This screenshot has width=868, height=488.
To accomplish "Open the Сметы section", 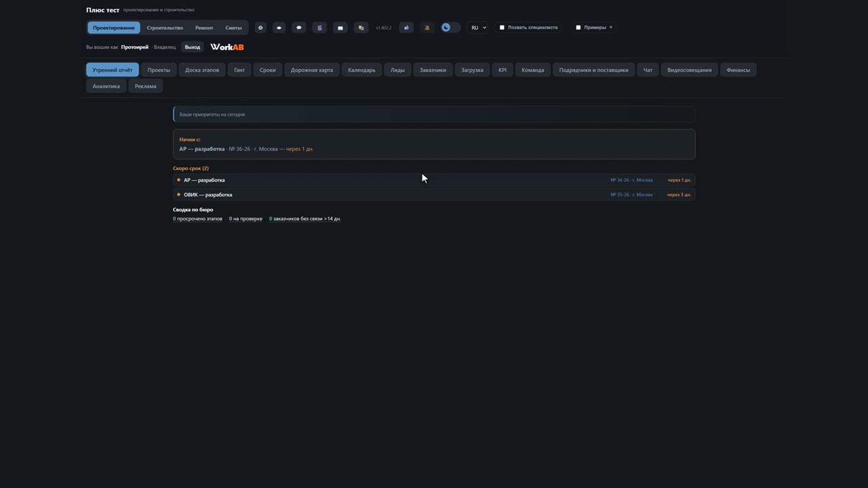I will point(233,28).
